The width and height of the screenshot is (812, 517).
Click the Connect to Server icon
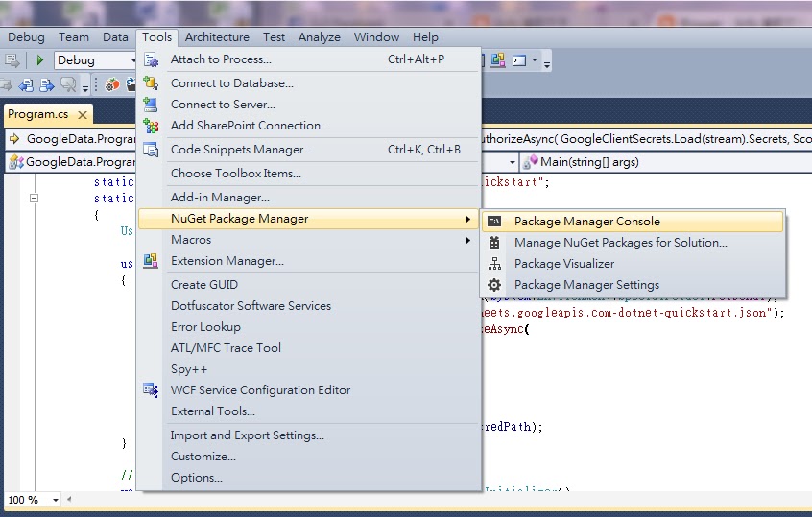coord(151,104)
